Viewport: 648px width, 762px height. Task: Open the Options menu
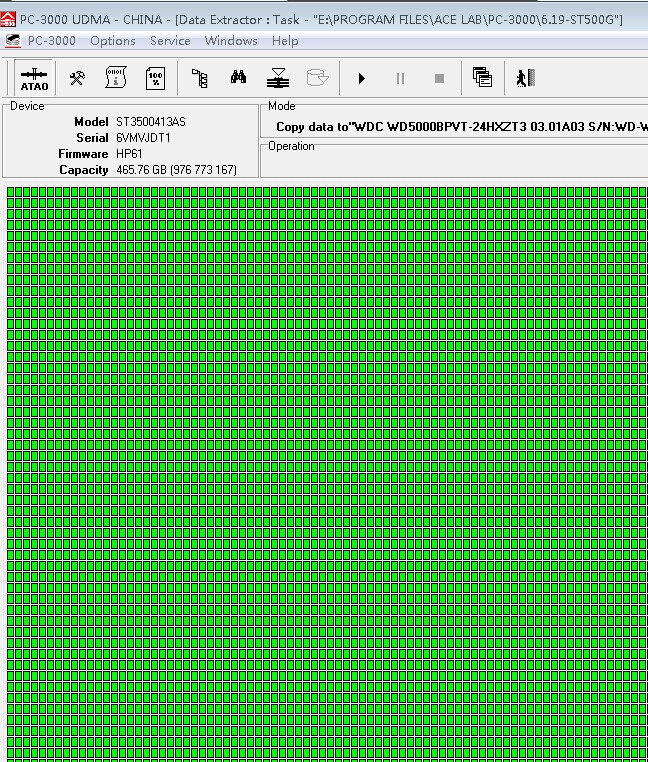pos(112,41)
